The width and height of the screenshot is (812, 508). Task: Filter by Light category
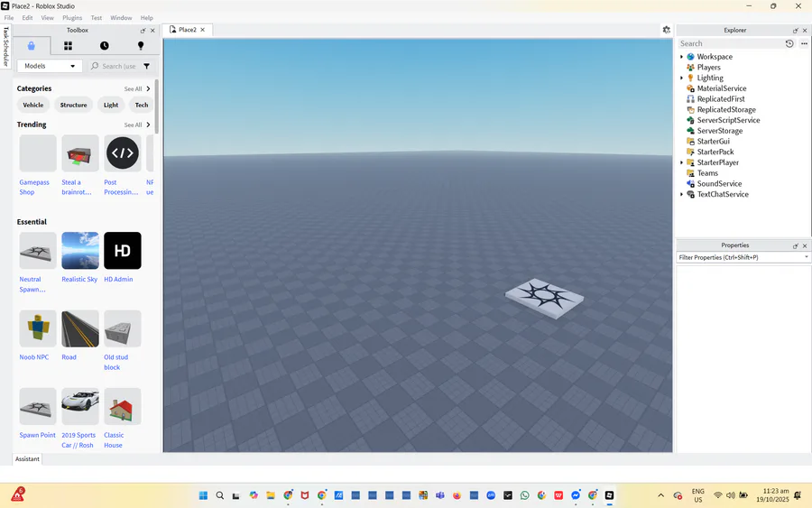pyautogui.click(x=111, y=106)
